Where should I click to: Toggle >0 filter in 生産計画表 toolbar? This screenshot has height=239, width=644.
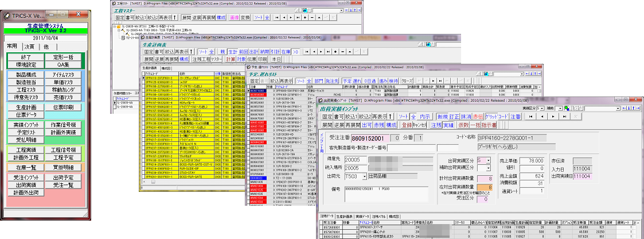295,52
